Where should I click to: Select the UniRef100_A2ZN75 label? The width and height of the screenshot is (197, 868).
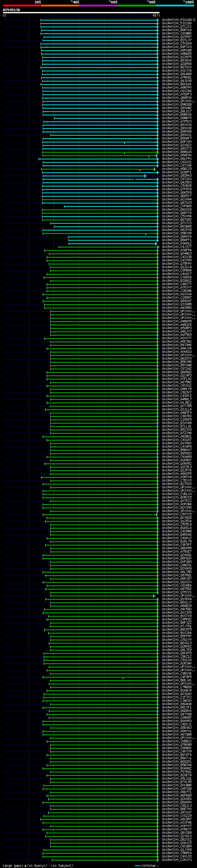coord(177,57)
